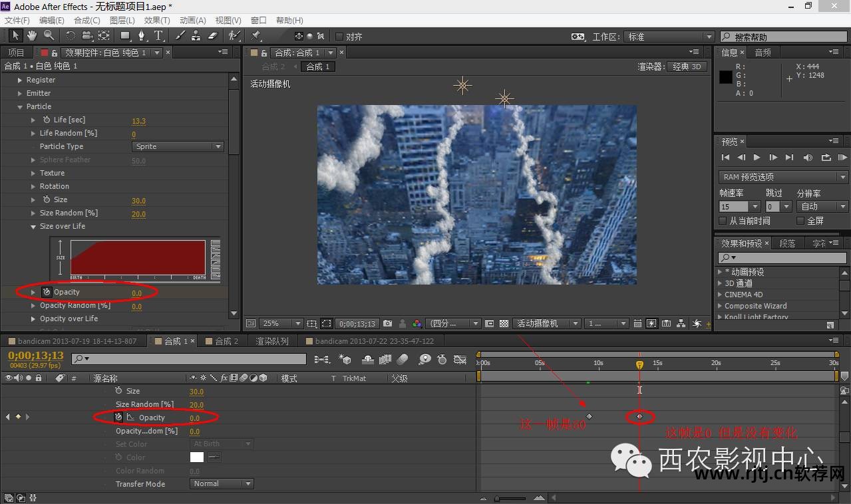
Task: Toggle the Opacity stopwatch in Effect Controls
Action: click(47, 292)
